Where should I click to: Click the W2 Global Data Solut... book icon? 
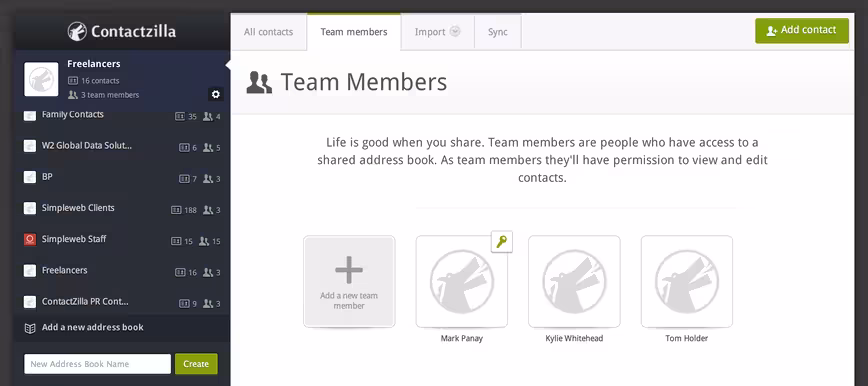tap(30, 146)
